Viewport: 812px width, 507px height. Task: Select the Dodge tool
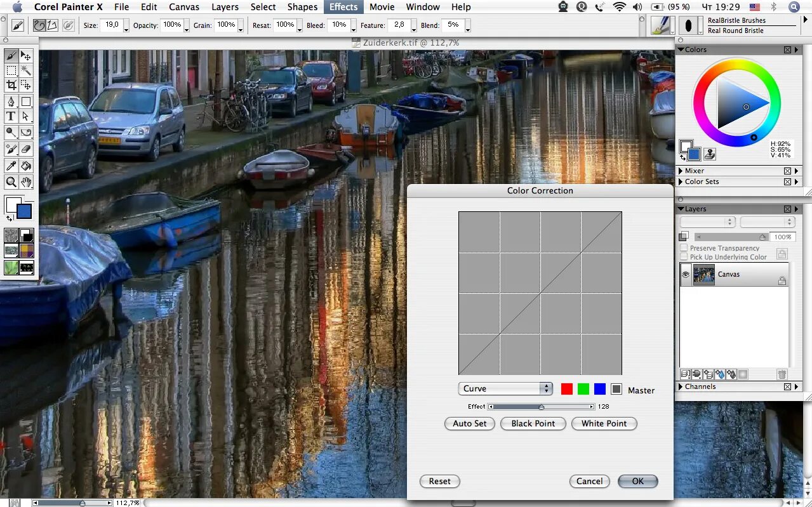(x=11, y=133)
